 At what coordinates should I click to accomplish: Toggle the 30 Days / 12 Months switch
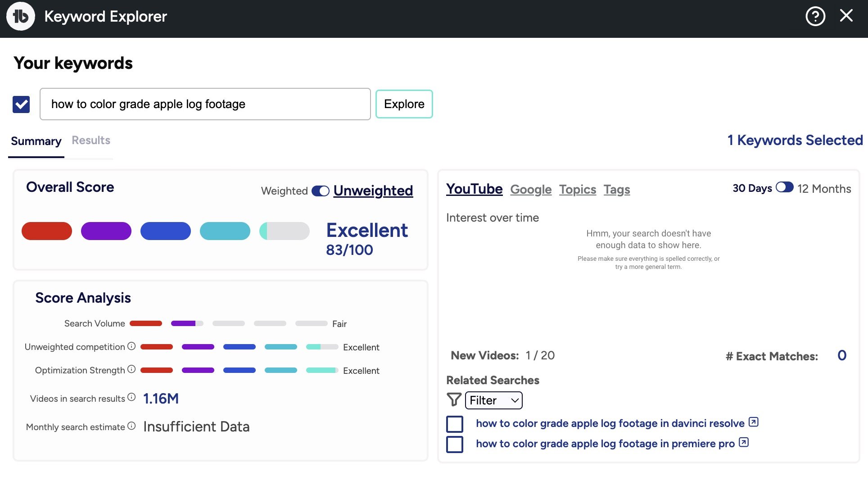coord(785,187)
